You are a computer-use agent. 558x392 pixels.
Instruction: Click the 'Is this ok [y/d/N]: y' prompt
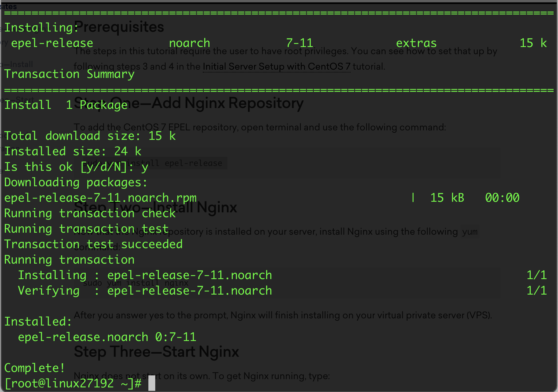click(76, 167)
